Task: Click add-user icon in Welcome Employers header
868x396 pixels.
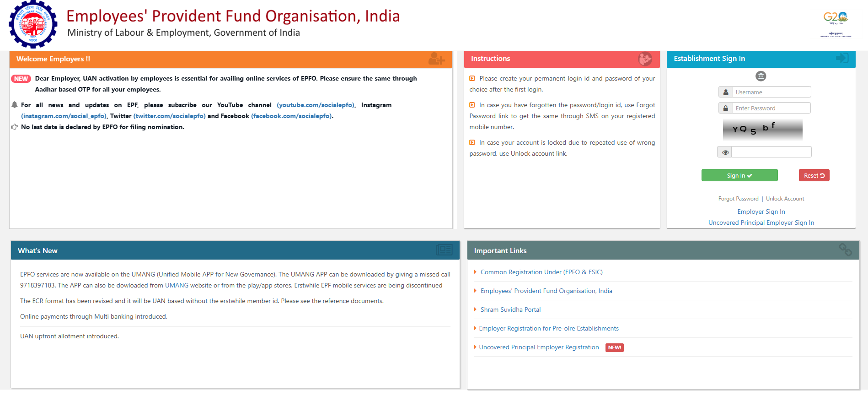Action: click(436, 59)
